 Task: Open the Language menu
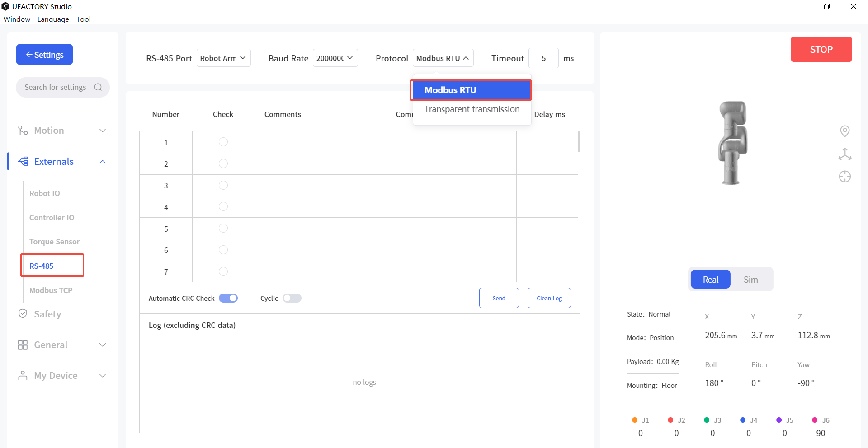[x=53, y=19]
